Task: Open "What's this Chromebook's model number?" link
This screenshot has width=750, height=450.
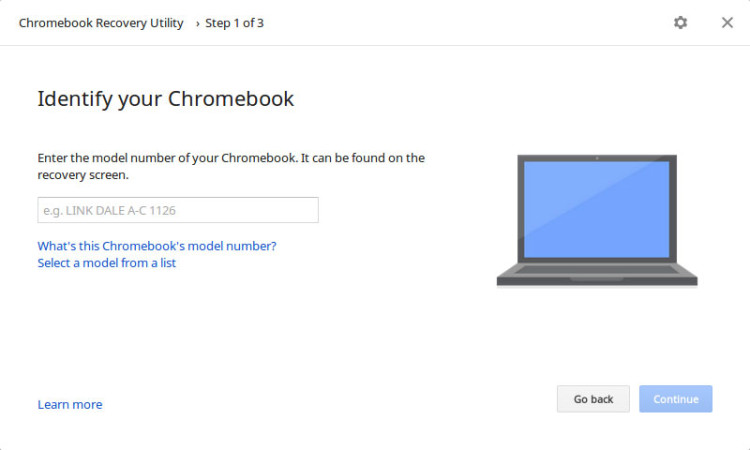Action: tap(157, 246)
